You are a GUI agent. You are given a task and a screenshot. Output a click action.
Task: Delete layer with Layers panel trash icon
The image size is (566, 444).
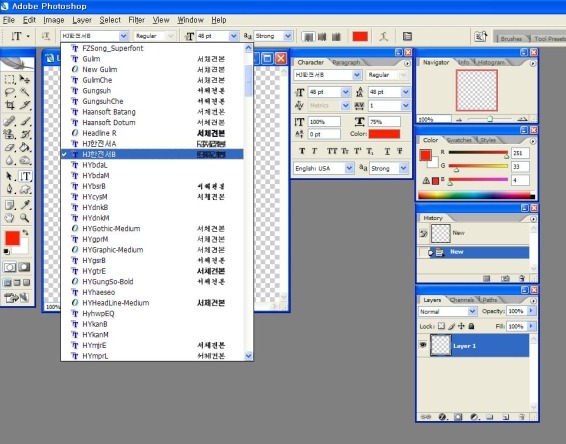(x=521, y=417)
